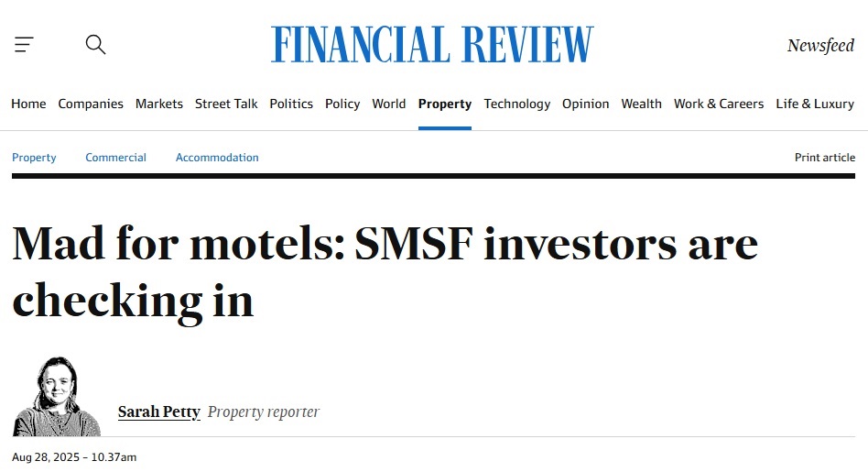Open Street Talk section
The image size is (868, 472).
click(226, 104)
